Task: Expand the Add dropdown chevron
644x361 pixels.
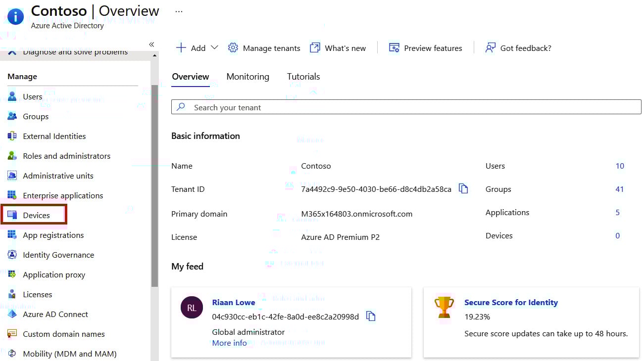Action: coord(214,47)
